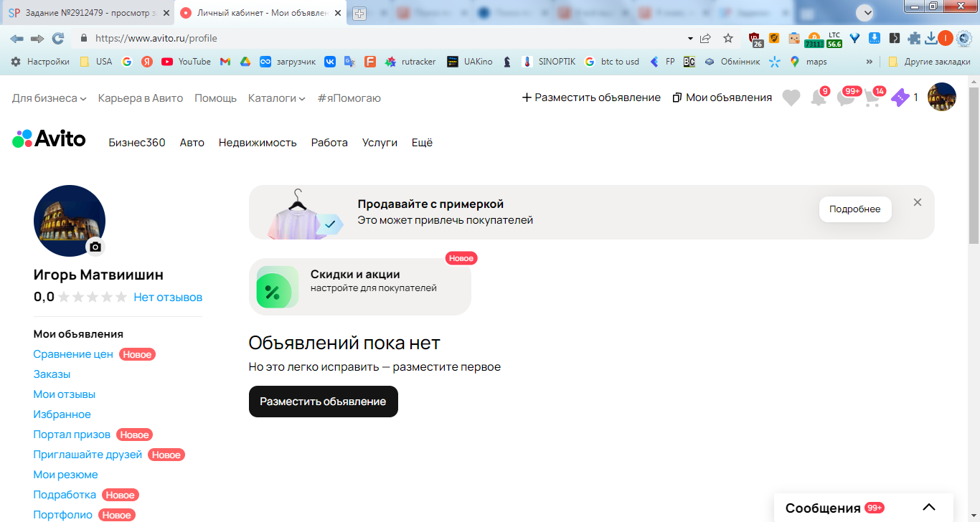This screenshot has height=522, width=980.
Task: Click the browser Forward arrow
Action: click(37, 38)
